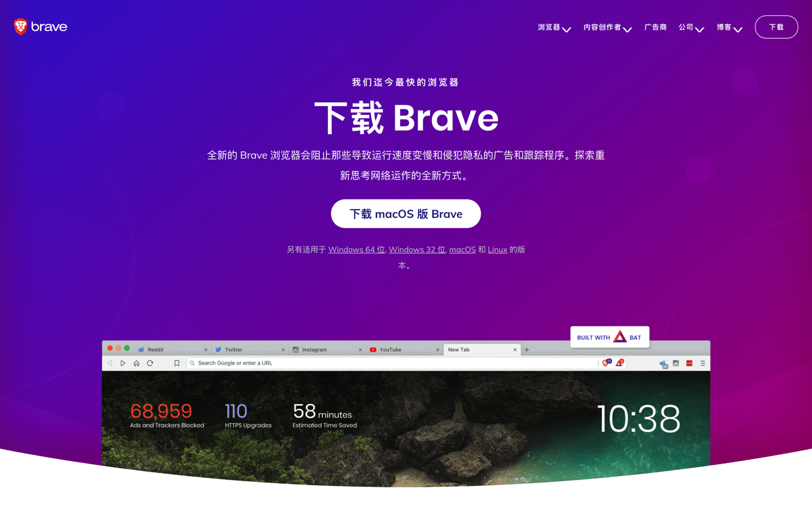Screen dimensions: 812x508
Task: Click the forward arrow in mockup toolbar
Action: pos(123,363)
